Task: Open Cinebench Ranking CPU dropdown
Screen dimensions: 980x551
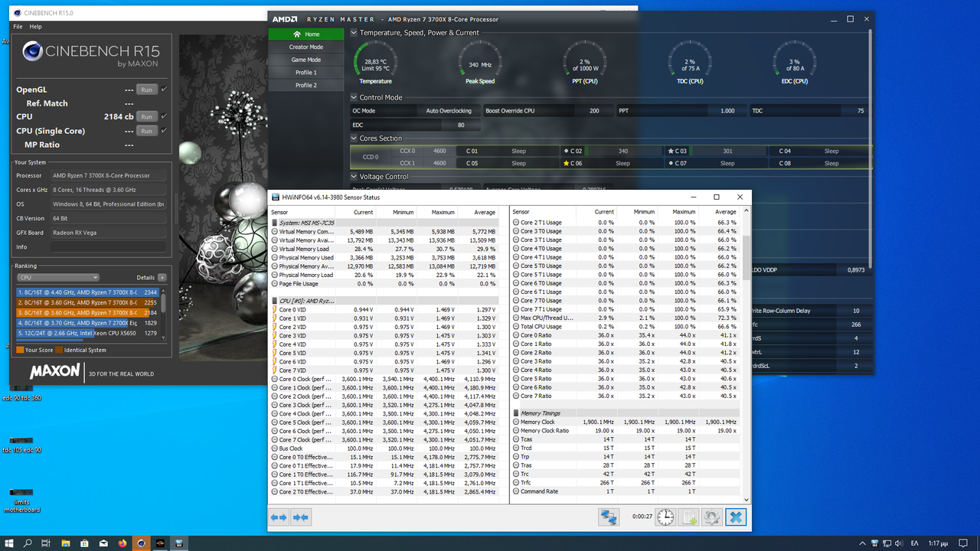Action: 58,277
